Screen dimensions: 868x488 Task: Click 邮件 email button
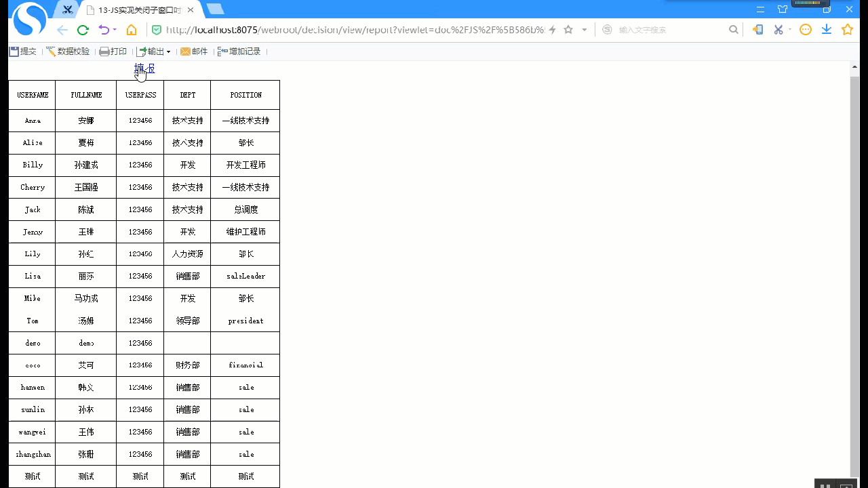point(194,52)
